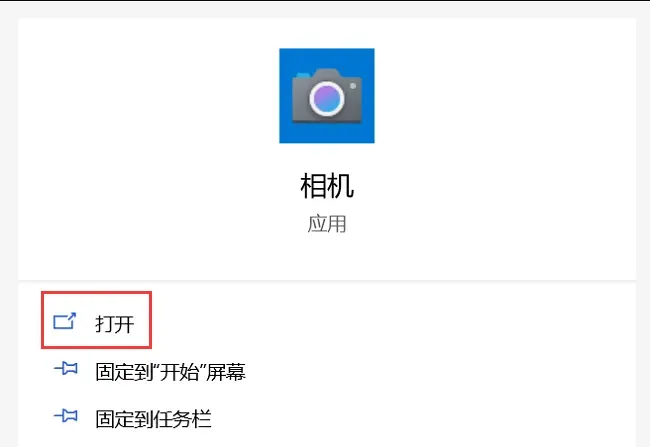This screenshot has height=447, width=650.
Task: Click the blue viewfinder bump on the camera icon
Action: (302, 75)
